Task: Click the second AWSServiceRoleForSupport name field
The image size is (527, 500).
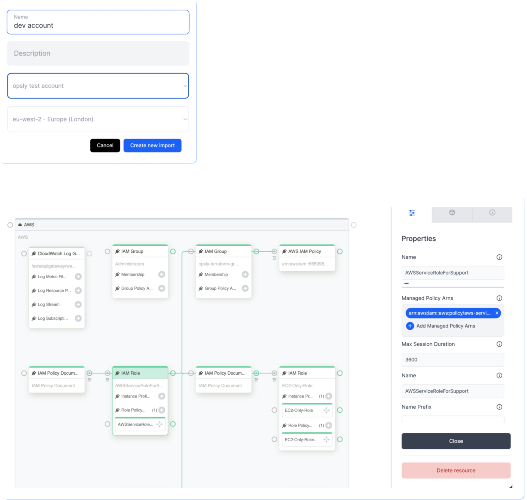Action: 453,391
